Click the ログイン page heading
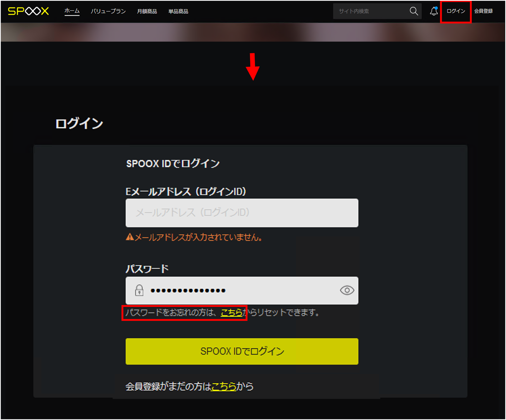 [79, 123]
